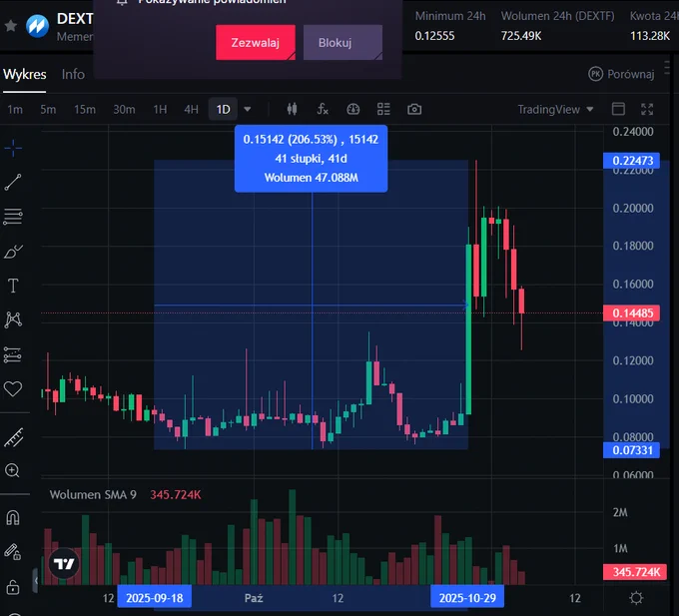Select the 1D timeframe
This screenshot has width=679, height=616.
point(223,110)
